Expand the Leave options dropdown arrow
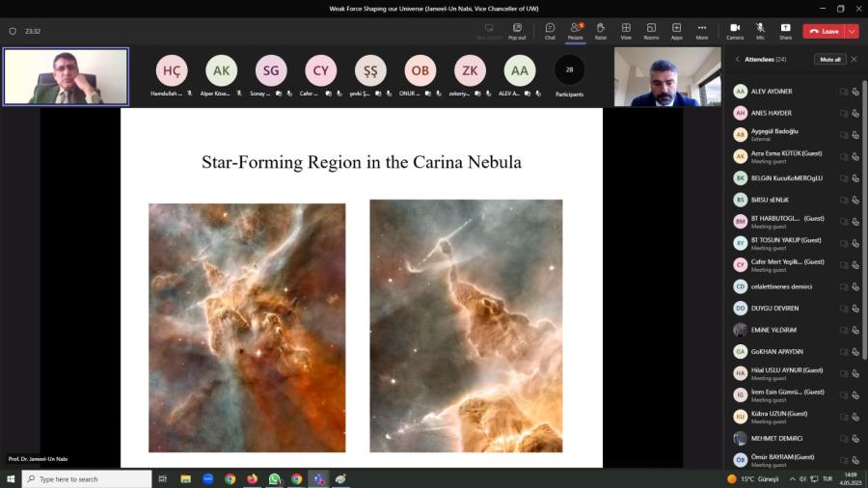 coord(852,32)
